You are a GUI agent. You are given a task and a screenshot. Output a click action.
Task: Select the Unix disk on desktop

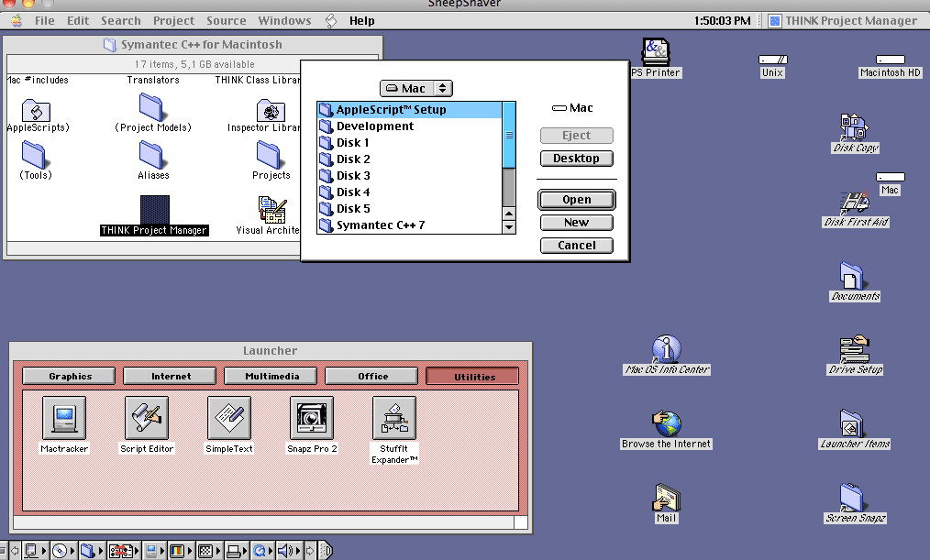(773, 60)
